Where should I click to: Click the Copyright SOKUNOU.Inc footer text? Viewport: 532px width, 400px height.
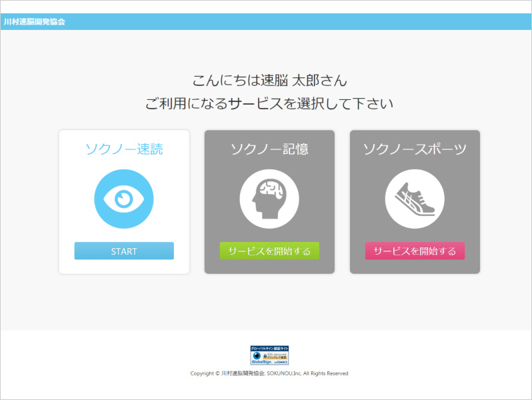point(269,373)
